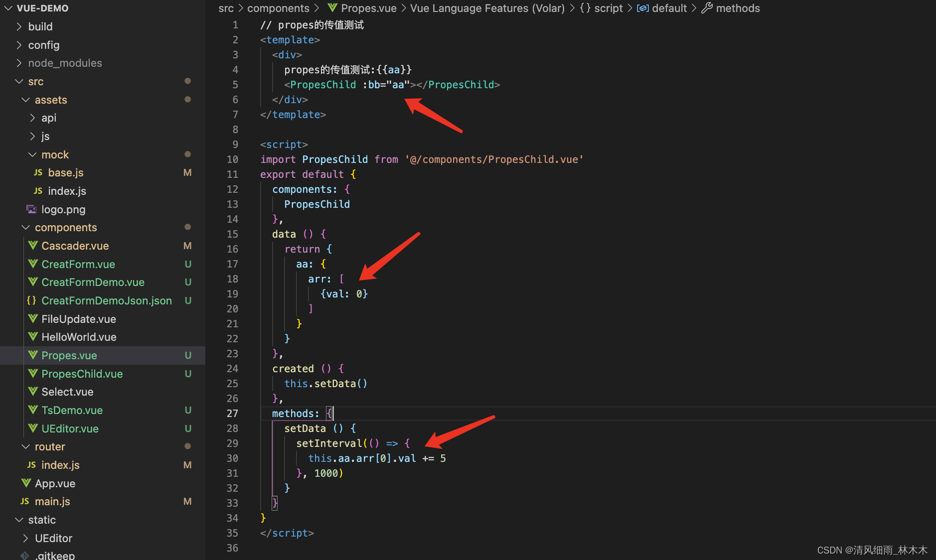Click the Vue icon of App.vue
The image size is (936, 560).
26,483
